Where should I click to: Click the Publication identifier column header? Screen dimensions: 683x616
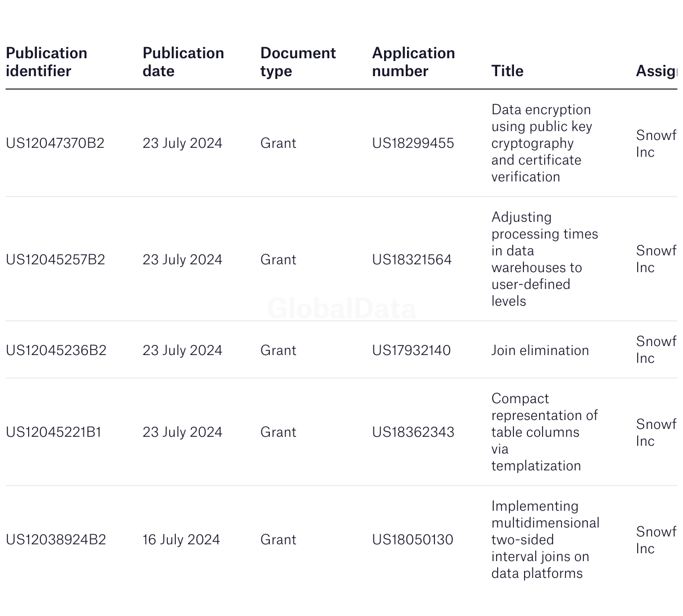coord(46,62)
